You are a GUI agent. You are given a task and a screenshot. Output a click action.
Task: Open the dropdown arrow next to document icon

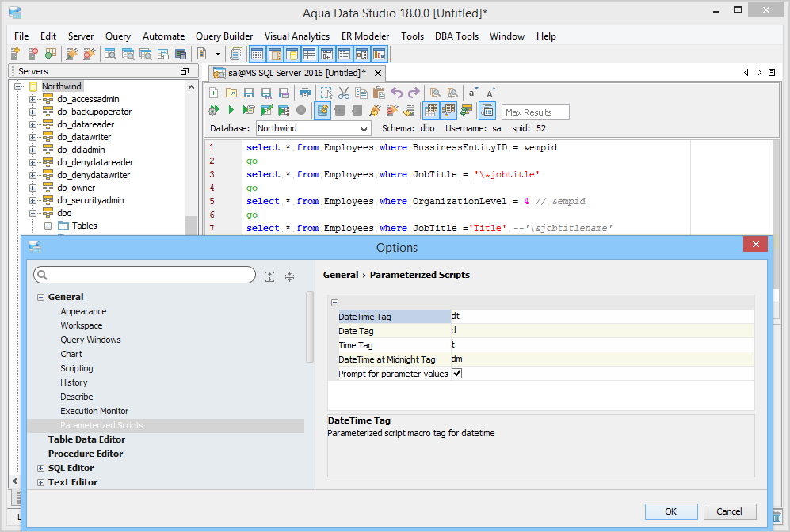tap(218, 54)
